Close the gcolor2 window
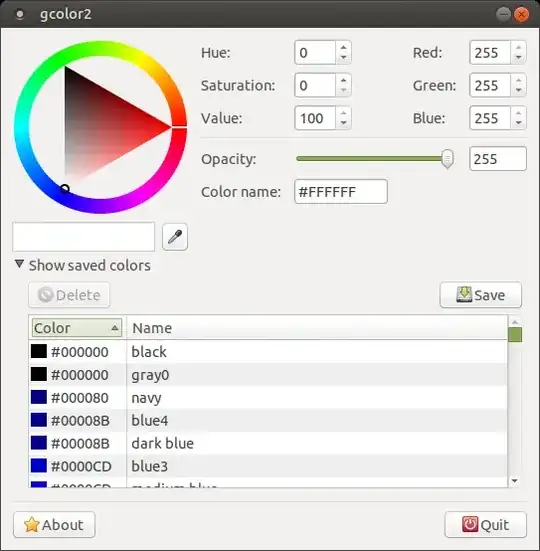The image size is (540, 551). (x=521, y=14)
